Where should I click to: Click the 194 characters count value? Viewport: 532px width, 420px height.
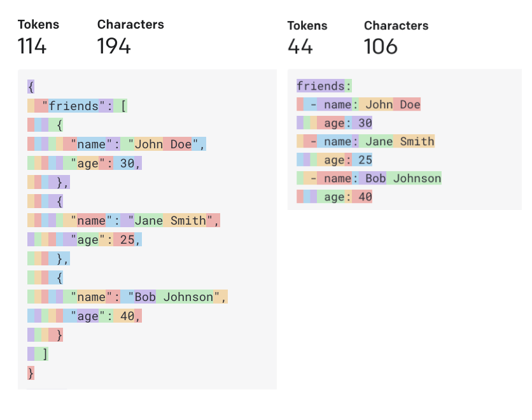114,46
